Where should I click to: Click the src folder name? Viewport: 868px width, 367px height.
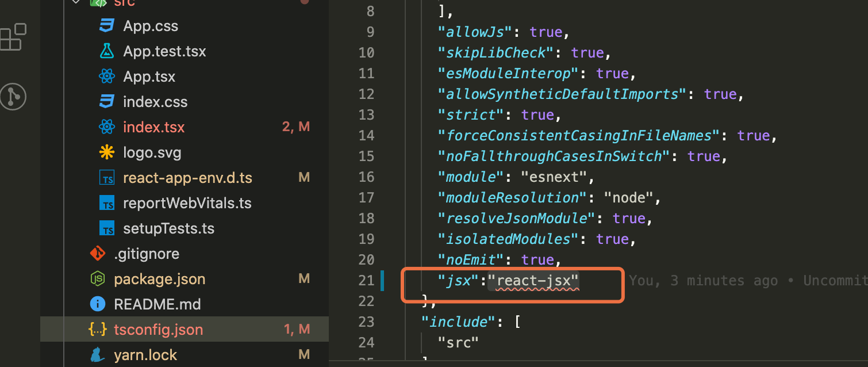124,3
